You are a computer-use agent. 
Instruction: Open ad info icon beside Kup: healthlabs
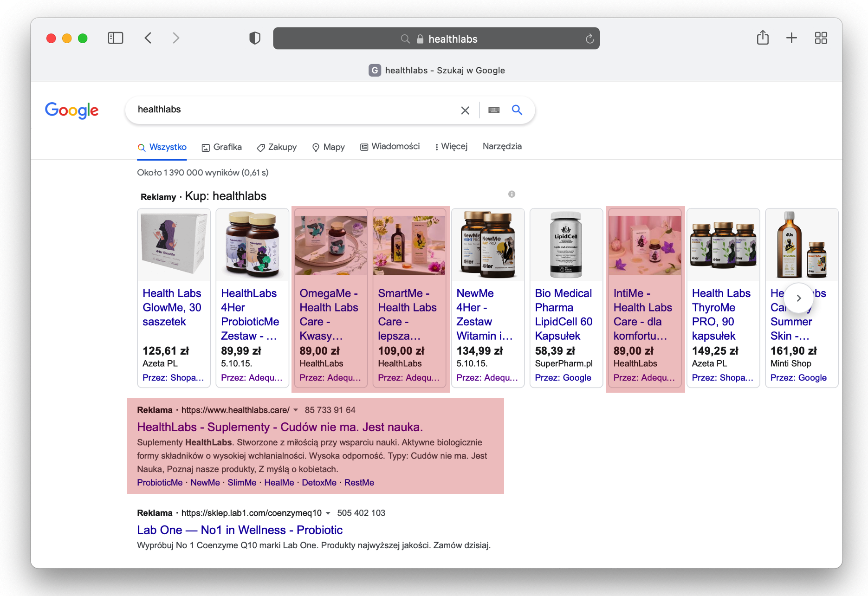[x=512, y=194]
